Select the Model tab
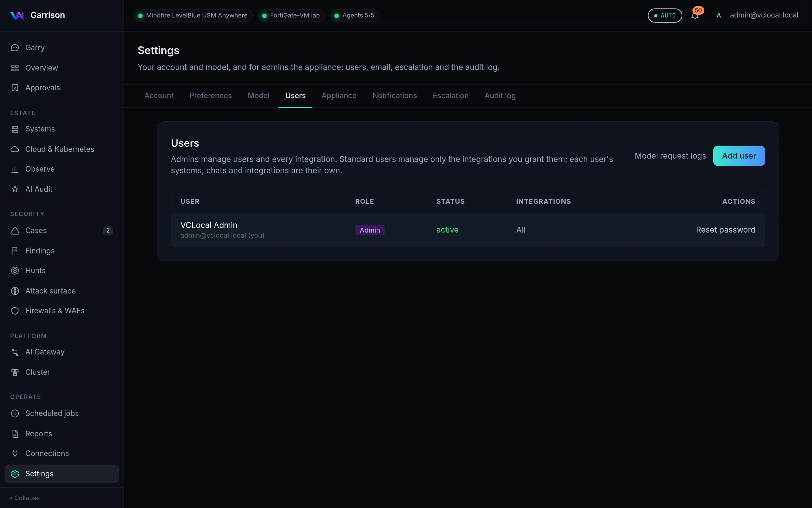Screen dimensions: 812x508 click(x=258, y=96)
